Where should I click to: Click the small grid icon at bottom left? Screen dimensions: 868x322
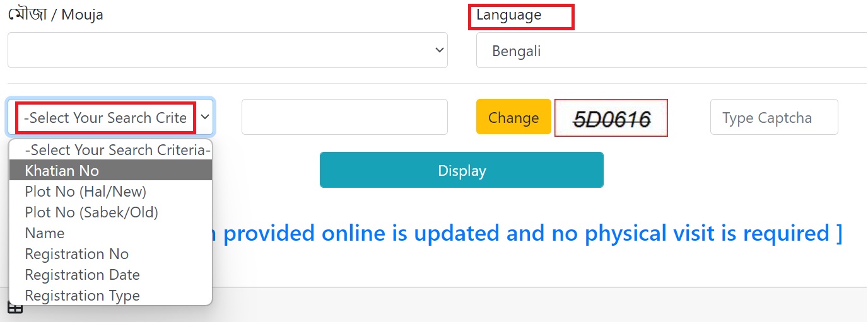click(15, 308)
